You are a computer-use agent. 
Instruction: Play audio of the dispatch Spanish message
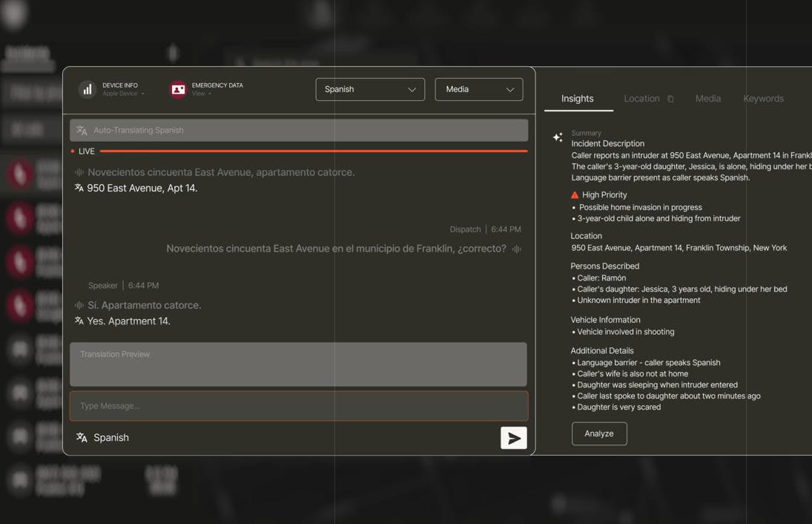pyautogui.click(x=517, y=249)
